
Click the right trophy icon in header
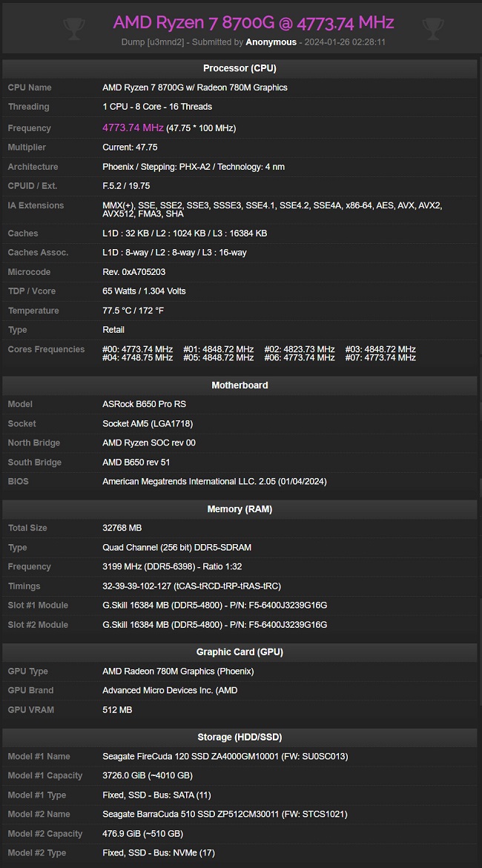click(433, 28)
